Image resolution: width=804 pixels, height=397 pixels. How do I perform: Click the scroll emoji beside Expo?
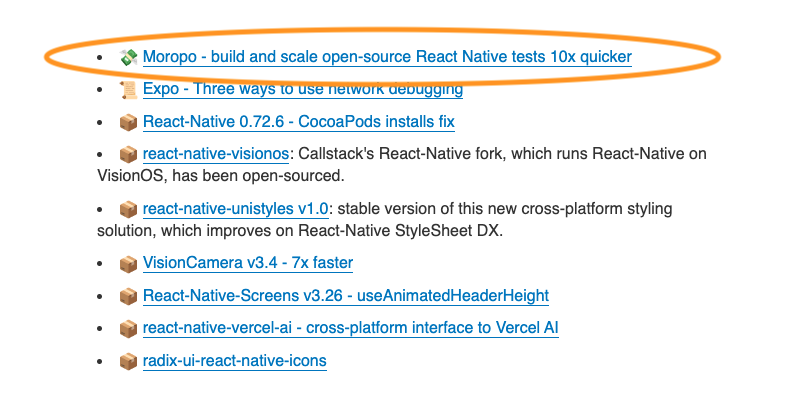(x=128, y=90)
